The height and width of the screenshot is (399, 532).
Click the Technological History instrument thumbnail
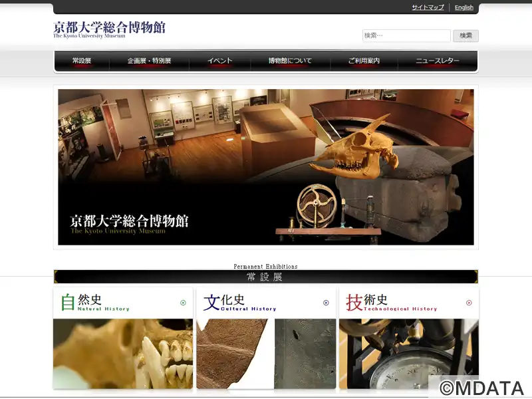point(409,354)
